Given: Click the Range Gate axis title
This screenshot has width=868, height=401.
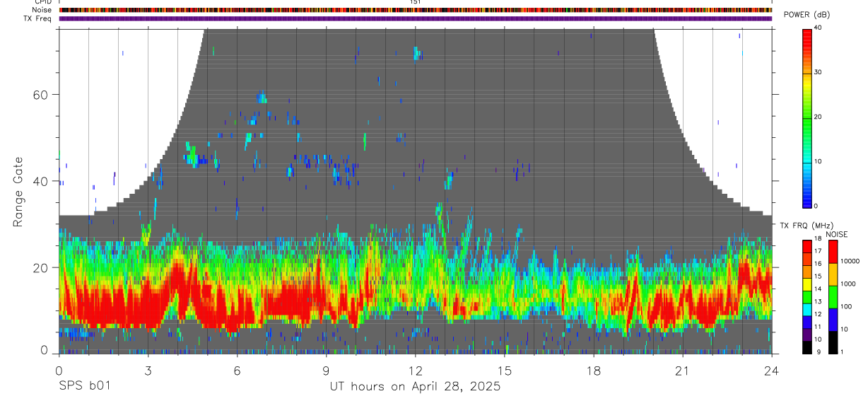Looking at the screenshot, I should pyautogui.click(x=18, y=192).
